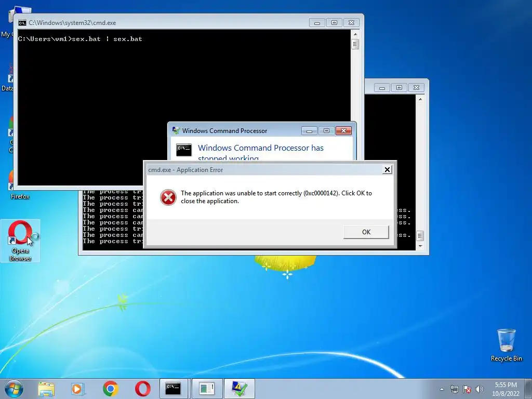Image resolution: width=532 pixels, height=399 pixels.
Task: Switch to the taskbar program next to cmd
Action: [207, 389]
